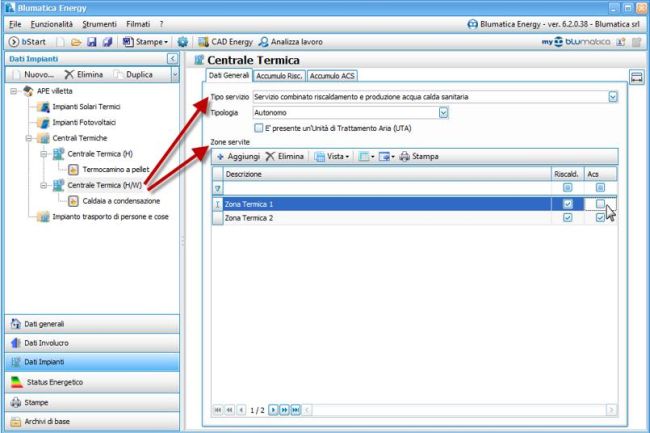This screenshot has height=433, width=650.
Task: Click Nuovo... button
Action: pyautogui.click(x=34, y=75)
